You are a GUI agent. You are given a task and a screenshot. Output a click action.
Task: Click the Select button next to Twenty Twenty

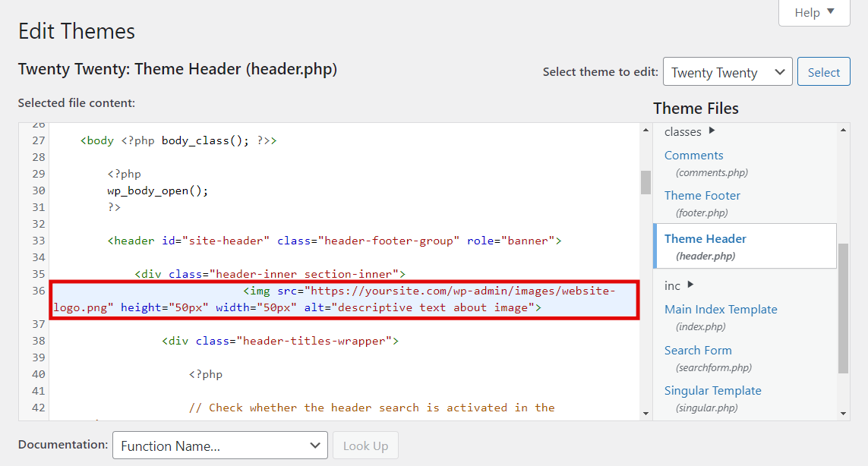click(823, 71)
